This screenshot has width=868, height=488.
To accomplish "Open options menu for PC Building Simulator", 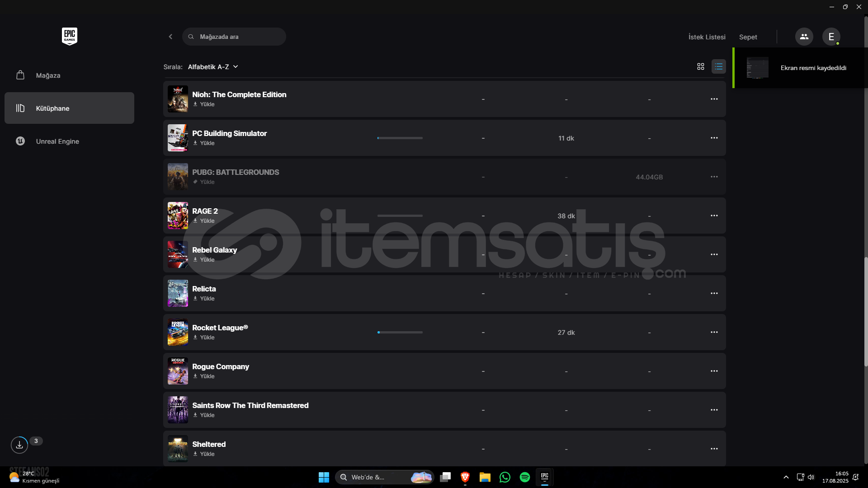I will pos(714,138).
